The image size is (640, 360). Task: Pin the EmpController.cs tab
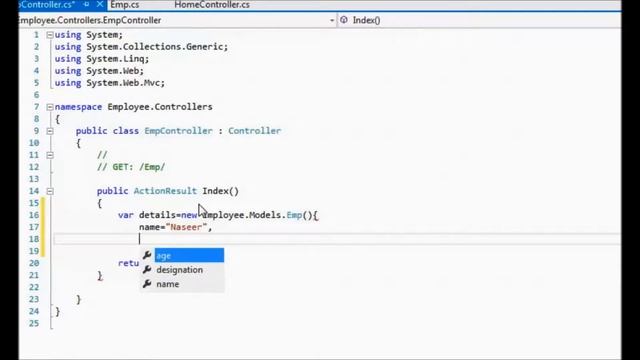[x=86, y=4]
